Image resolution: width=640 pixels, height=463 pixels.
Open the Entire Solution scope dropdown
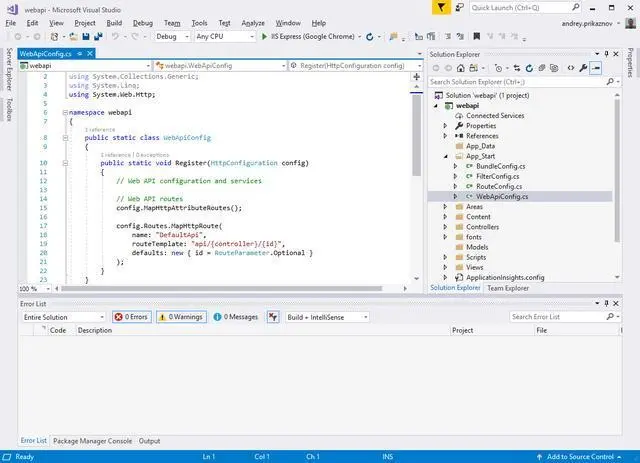tap(62, 317)
